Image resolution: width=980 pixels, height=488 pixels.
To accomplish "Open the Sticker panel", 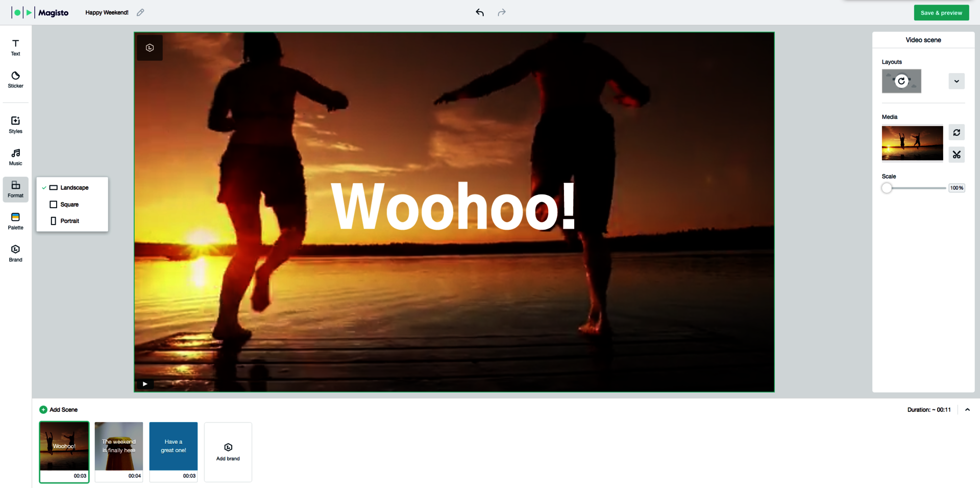I will pos(15,80).
